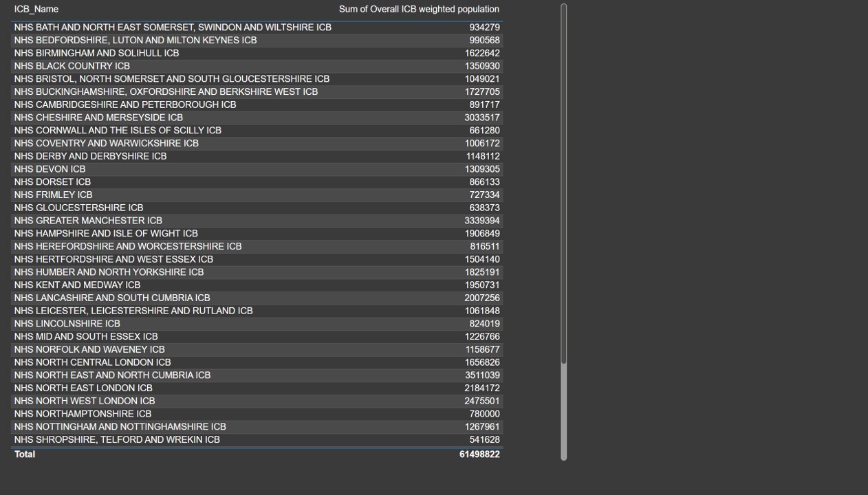Screen dimensions: 868x495
Task: Select NHS NOTTINGHAM AND NOTTINGHAMSHIRE ICB
Action: pos(120,427)
